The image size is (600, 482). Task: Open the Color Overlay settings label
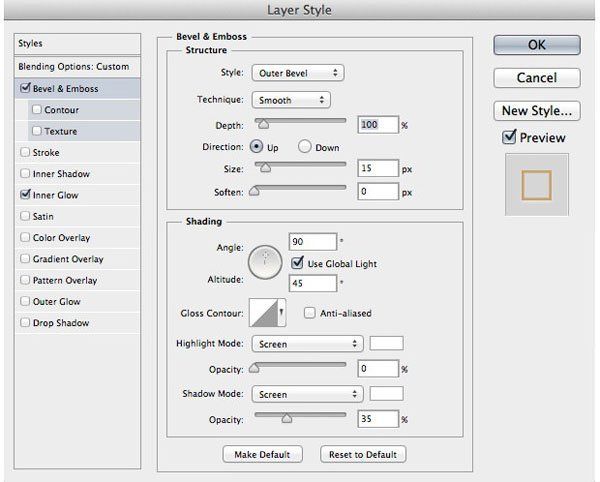click(61, 238)
